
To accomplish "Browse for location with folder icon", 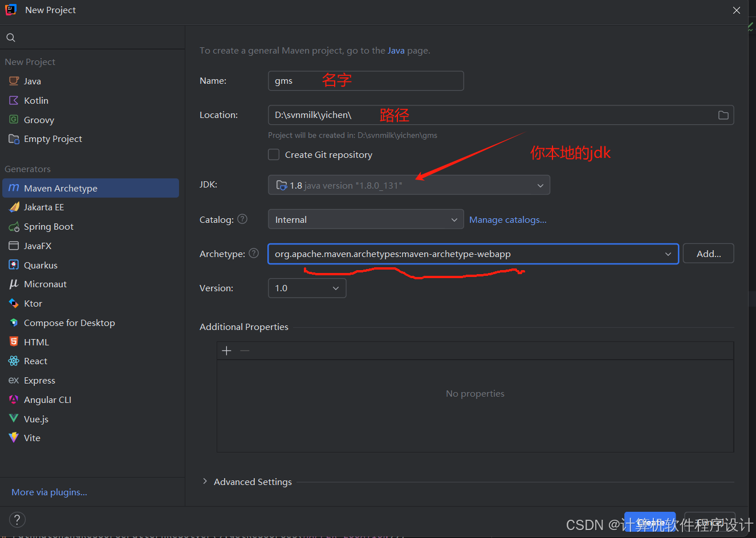I will 724,115.
